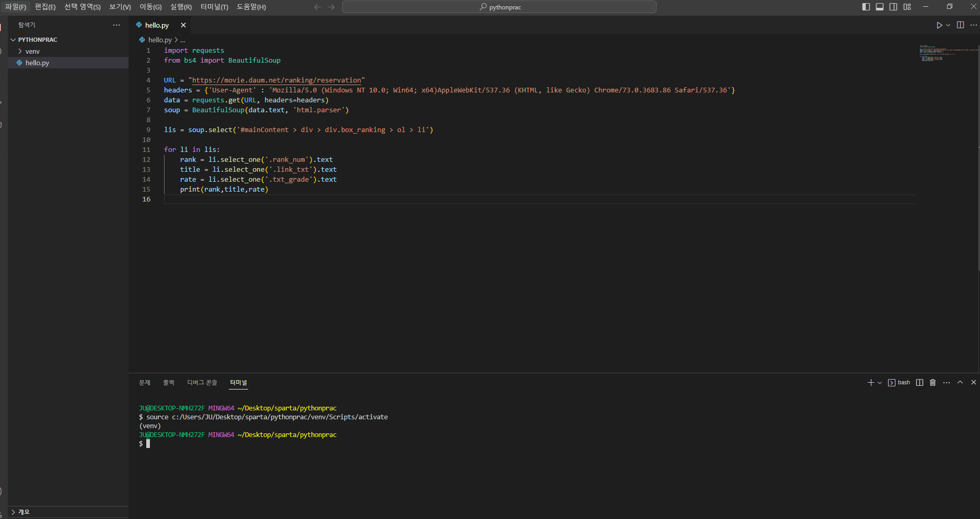Open the 실행(R) menu

point(181,7)
